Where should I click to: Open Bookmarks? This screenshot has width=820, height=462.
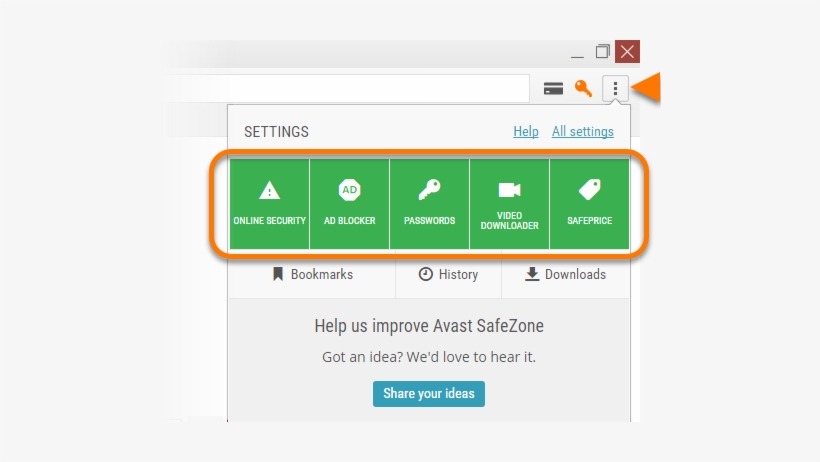pos(312,274)
